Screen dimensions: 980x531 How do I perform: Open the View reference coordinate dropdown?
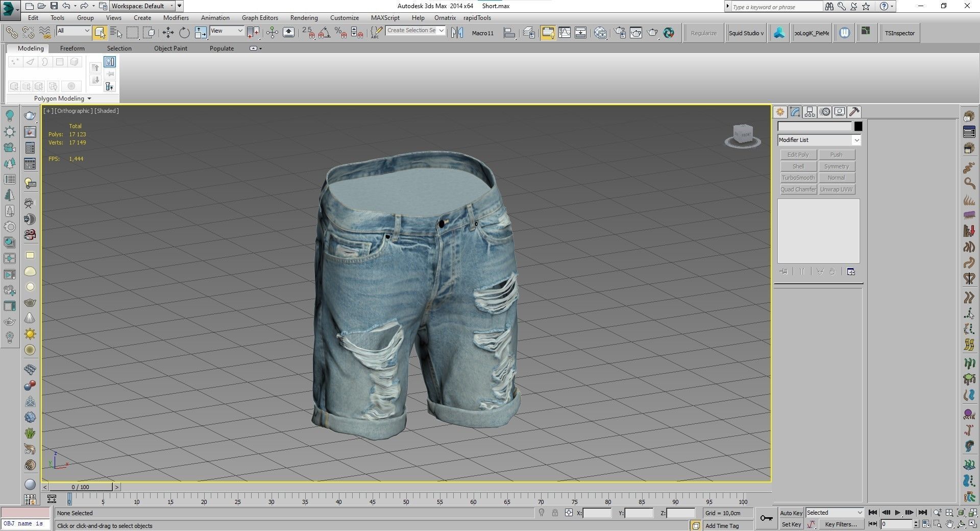pyautogui.click(x=227, y=31)
